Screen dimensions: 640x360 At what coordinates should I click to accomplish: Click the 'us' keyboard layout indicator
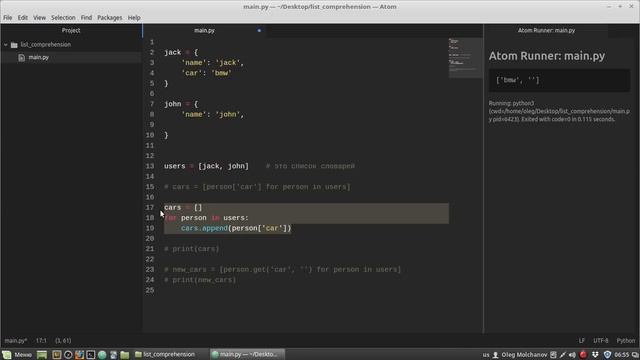[x=486, y=355]
